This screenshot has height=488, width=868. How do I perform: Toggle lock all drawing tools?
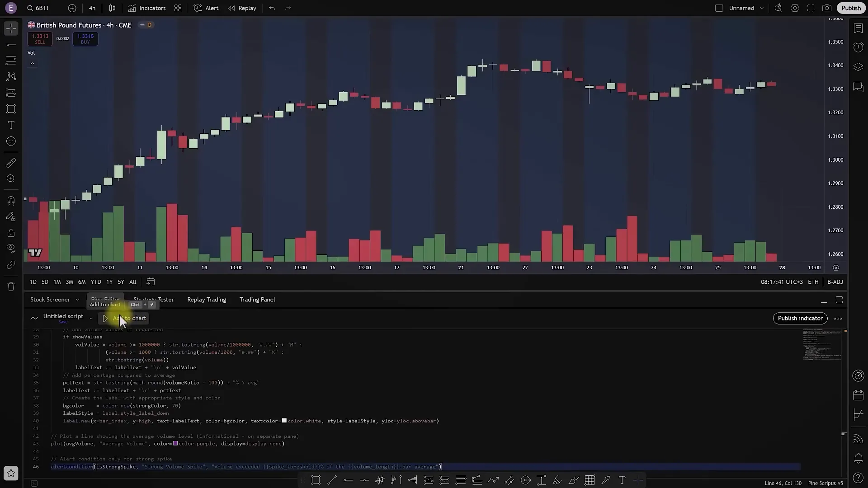pos(11,233)
